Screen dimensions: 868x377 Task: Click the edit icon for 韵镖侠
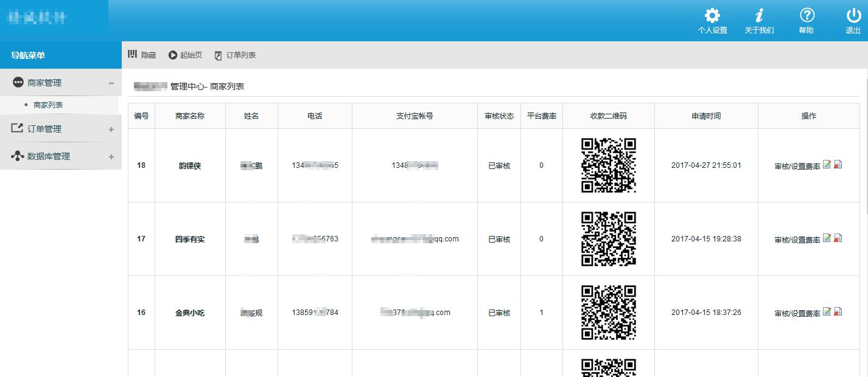pyautogui.click(x=827, y=164)
